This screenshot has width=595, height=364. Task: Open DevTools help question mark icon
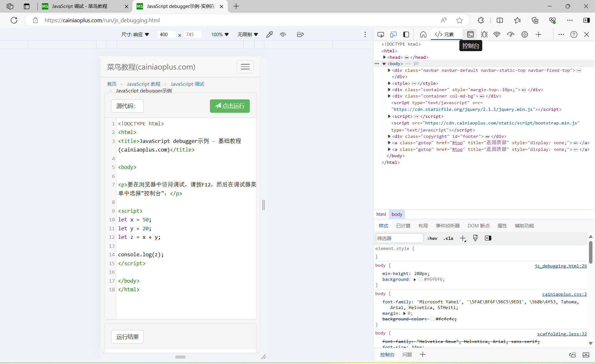point(574,34)
